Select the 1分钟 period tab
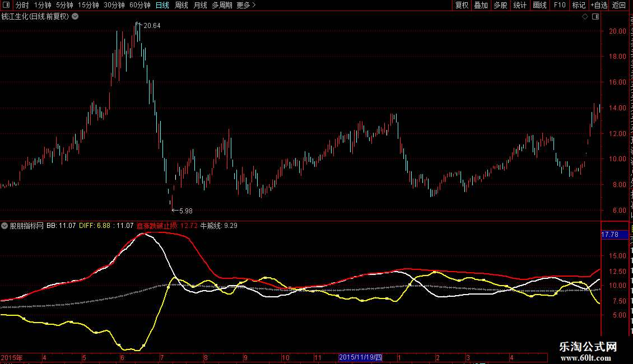 [43, 5]
